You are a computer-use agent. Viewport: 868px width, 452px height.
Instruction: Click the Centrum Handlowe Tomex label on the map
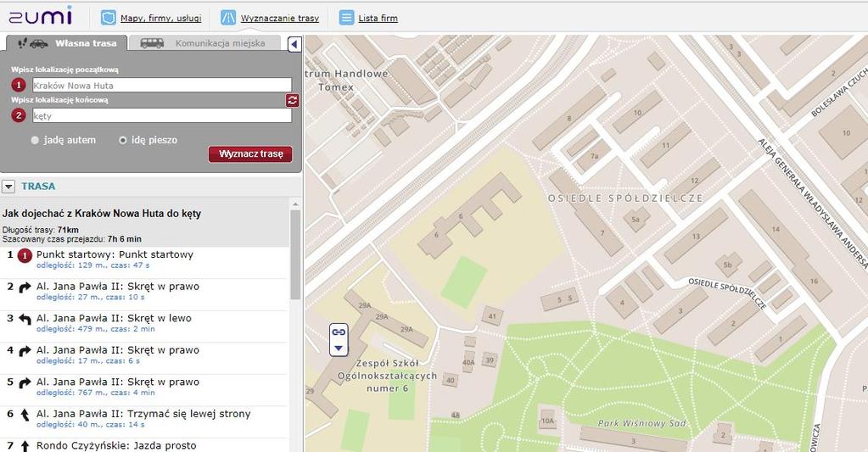tap(347, 81)
